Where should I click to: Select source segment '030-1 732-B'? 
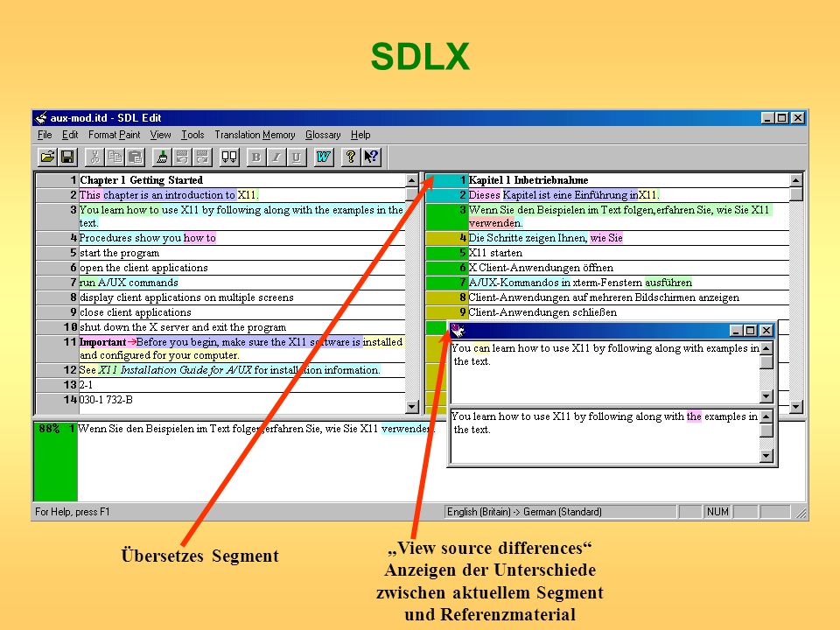242,400
